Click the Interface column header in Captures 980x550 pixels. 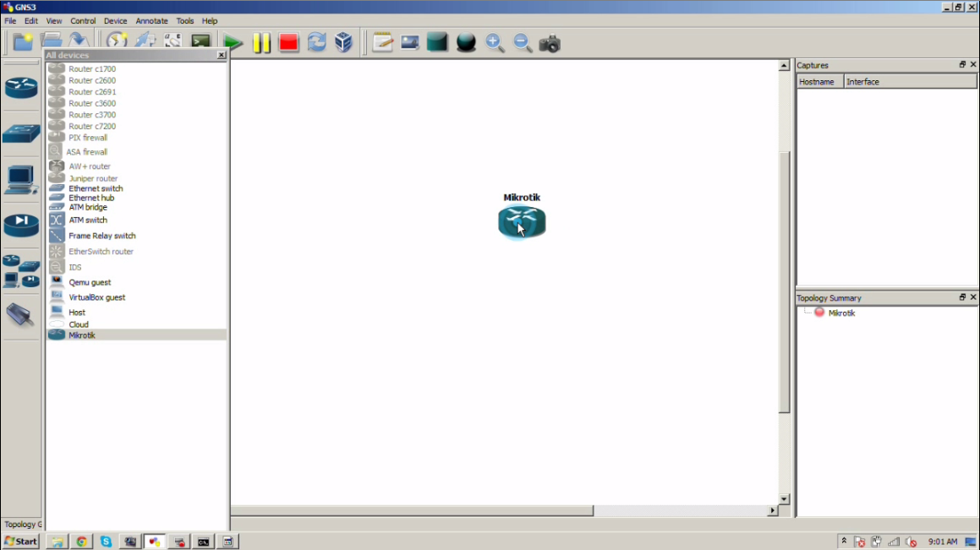click(910, 82)
